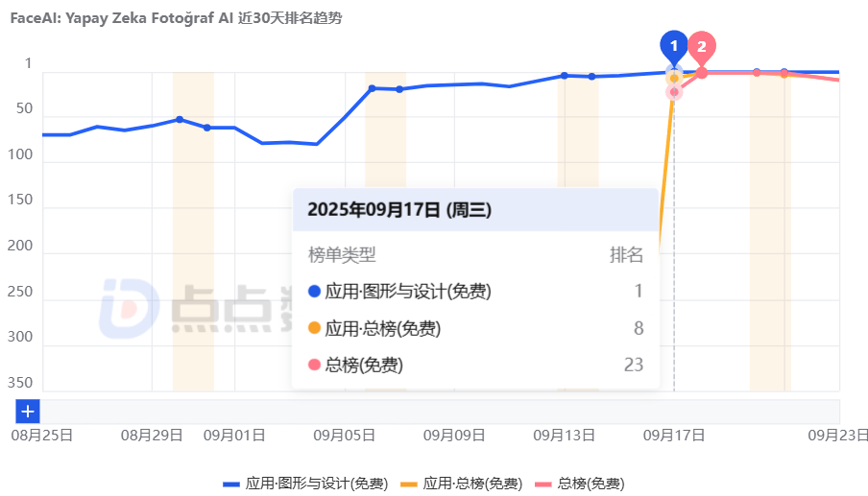Screen dimensions: 868x496
Task: Click the 09月01日 x-axis label
Action: 234,436
